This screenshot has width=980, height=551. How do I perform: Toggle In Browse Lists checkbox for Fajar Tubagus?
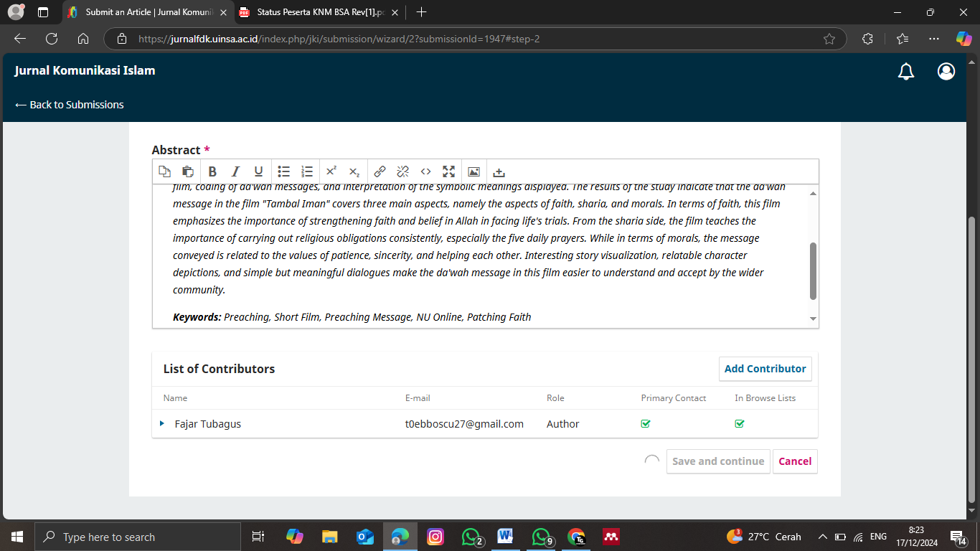click(740, 424)
